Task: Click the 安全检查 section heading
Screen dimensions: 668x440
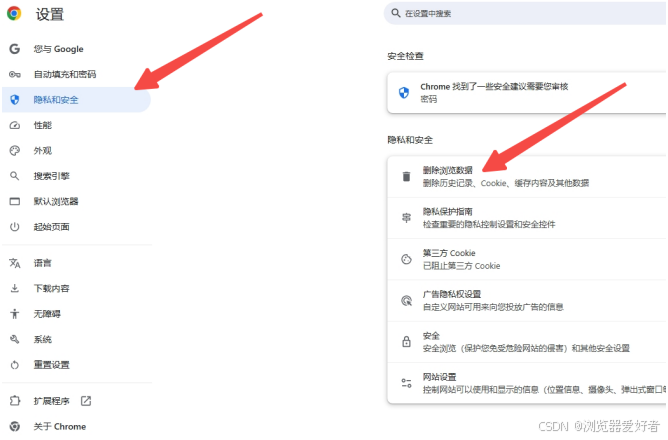Action: click(x=405, y=56)
